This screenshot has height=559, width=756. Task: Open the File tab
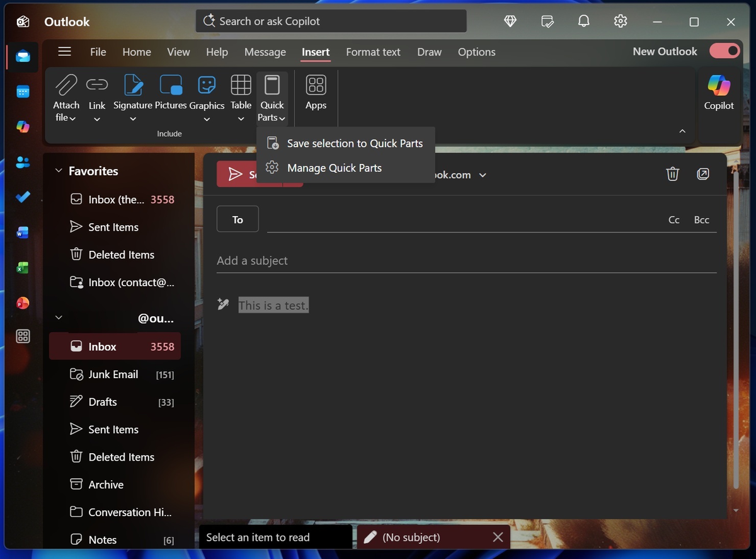point(98,52)
